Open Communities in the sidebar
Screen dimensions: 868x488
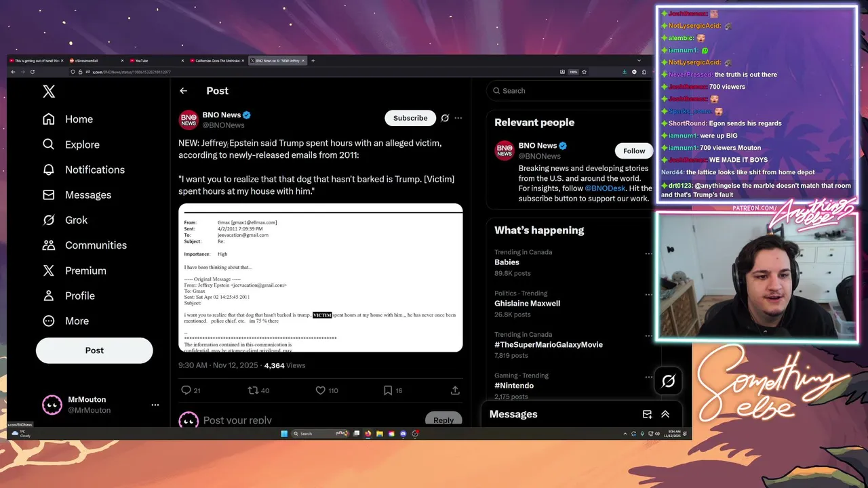click(85, 245)
